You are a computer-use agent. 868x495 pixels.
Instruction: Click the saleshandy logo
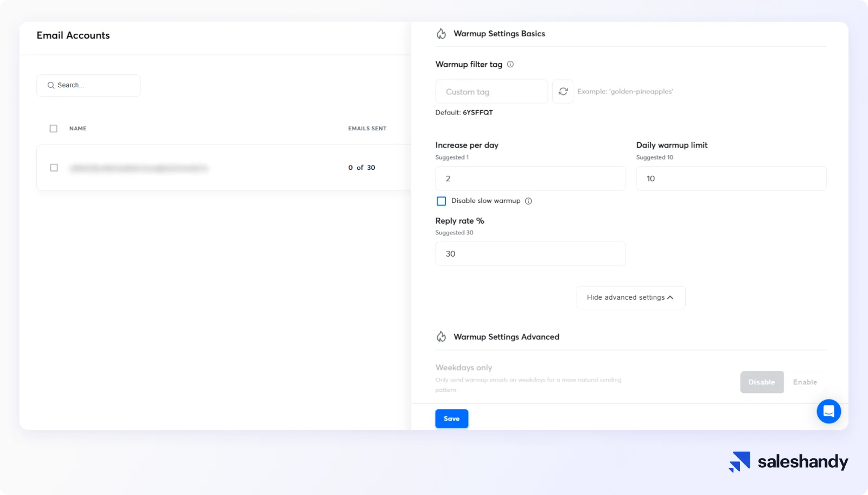click(x=788, y=462)
